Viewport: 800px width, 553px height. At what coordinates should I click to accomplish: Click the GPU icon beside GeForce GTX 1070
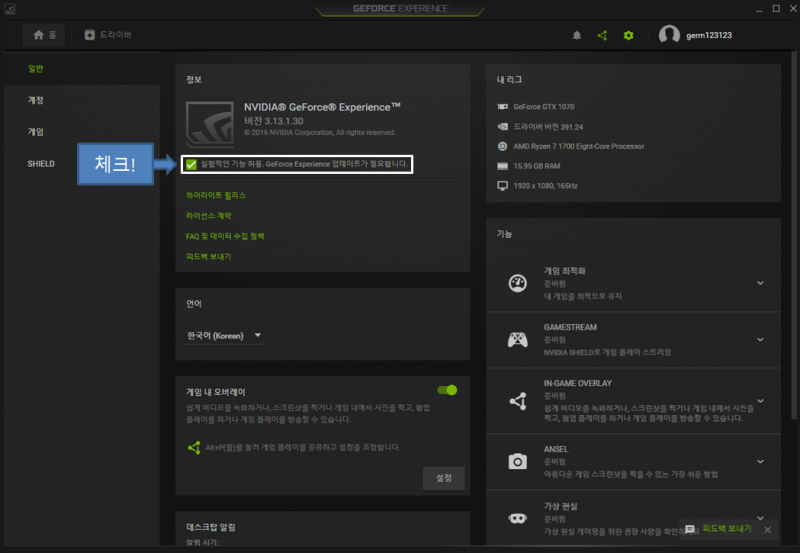[x=503, y=107]
